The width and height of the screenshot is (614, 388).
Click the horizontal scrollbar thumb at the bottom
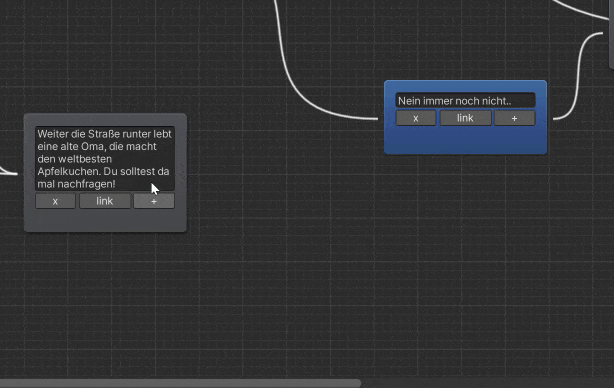(x=180, y=383)
